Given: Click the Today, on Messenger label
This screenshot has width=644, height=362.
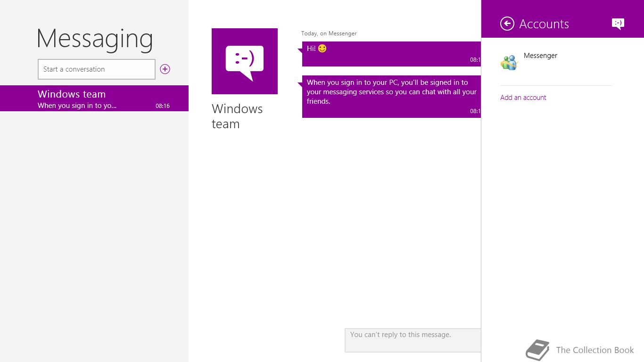Looking at the screenshot, I should [329, 33].
